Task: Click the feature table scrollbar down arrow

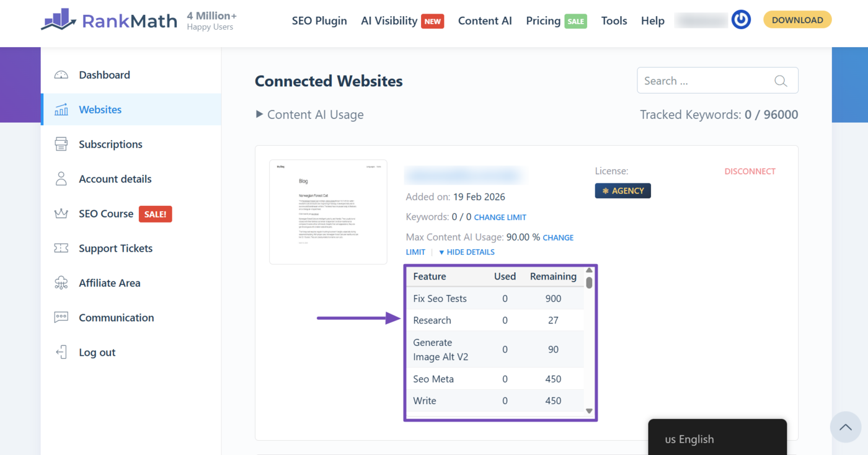Action: [x=589, y=411]
